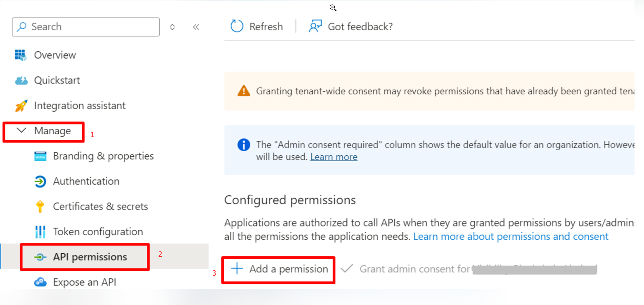Image resolution: width=644 pixels, height=305 pixels.
Task: Select Token configuration in sidebar
Action: coord(98,232)
